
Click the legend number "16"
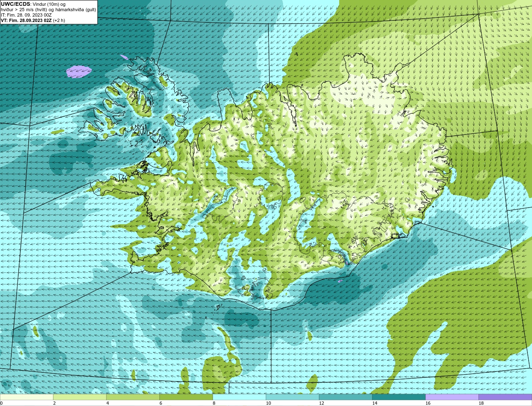428,403
